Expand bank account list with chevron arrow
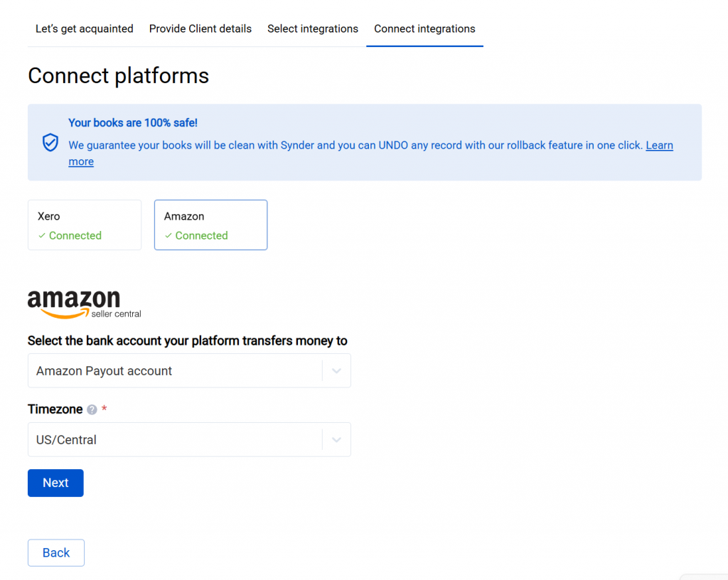This screenshot has height=580, width=728. point(336,371)
